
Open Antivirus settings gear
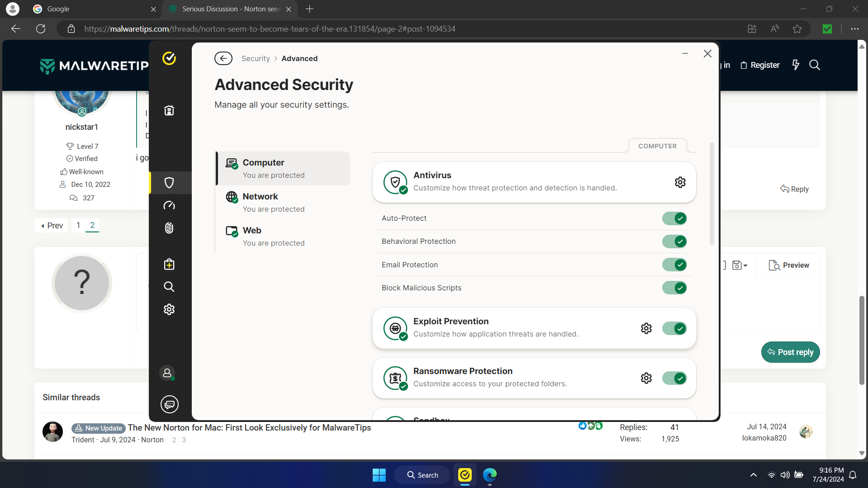[x=680, y=182]
